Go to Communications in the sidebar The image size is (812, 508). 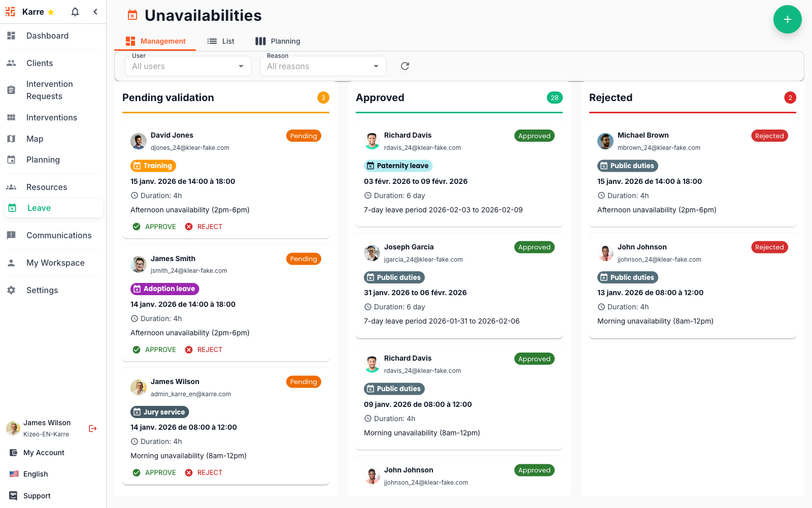click(59, 235)
